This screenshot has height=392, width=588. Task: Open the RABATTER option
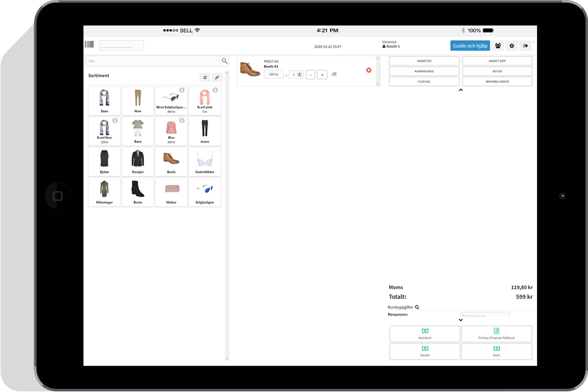tap(424, 61)
